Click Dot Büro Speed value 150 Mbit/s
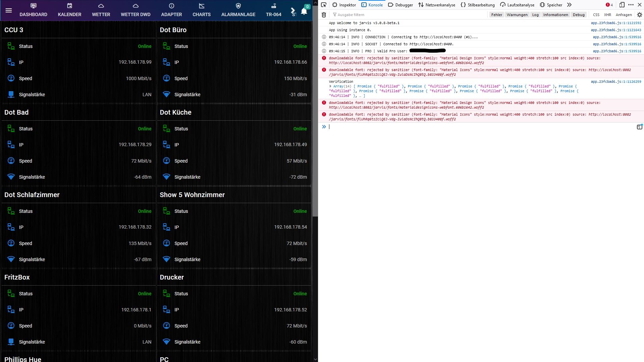The height and width of the screenshot is (362, 644). (295, 78)
